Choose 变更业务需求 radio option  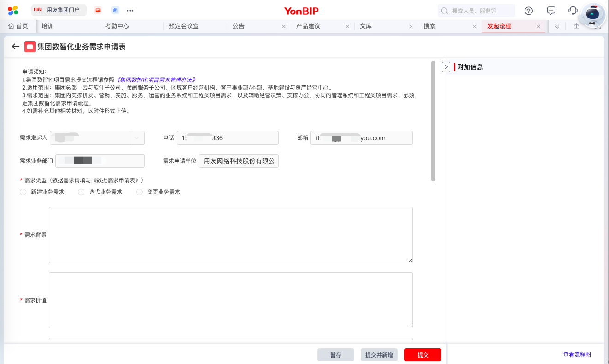click(139, 192)
